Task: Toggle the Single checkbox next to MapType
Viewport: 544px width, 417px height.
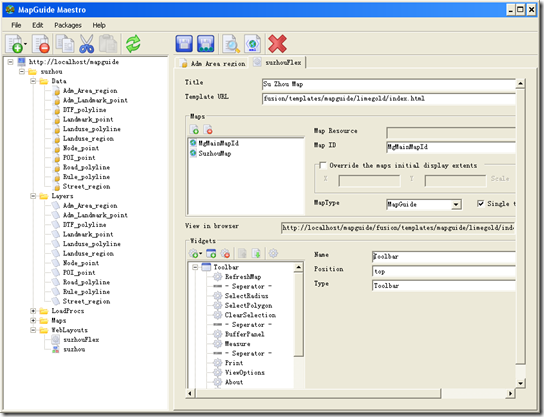Action: 481,204
